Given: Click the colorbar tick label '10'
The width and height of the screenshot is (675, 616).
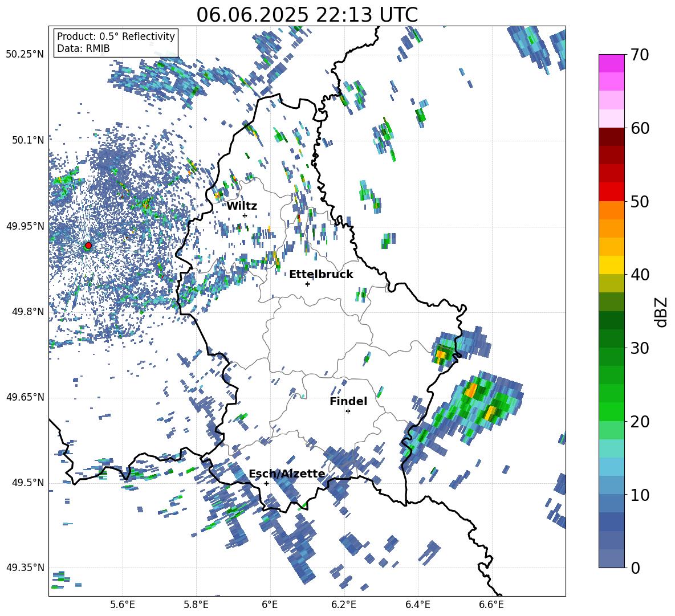Looking at the screenshot, I should tap(640, 495).
